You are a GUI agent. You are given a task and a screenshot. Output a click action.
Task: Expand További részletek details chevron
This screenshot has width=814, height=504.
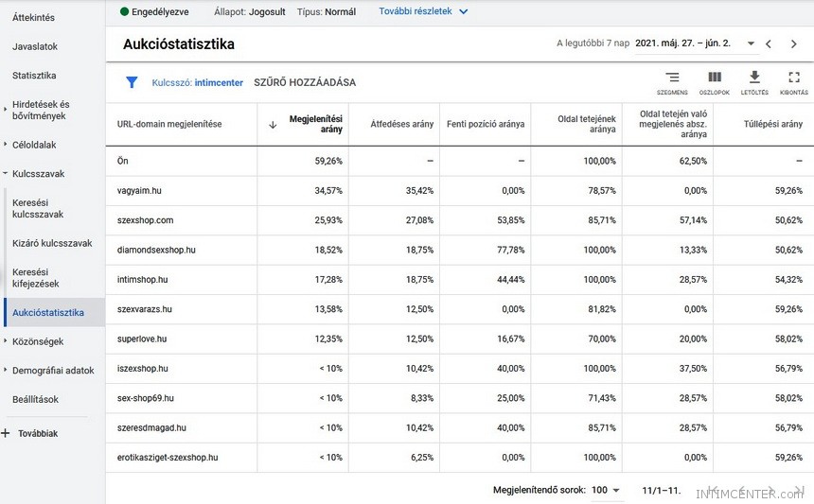(463, 12)
